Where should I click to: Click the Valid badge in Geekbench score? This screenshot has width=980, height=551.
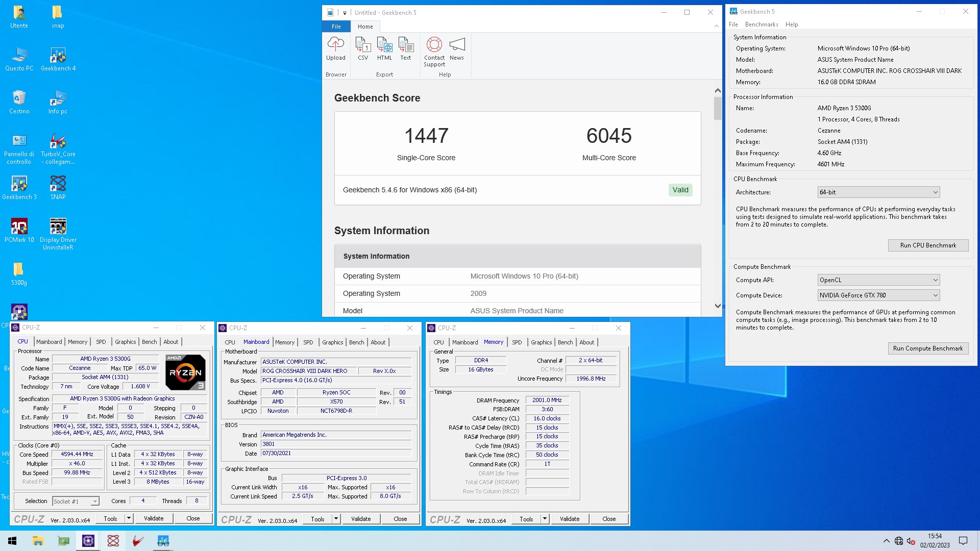(680, 190)
